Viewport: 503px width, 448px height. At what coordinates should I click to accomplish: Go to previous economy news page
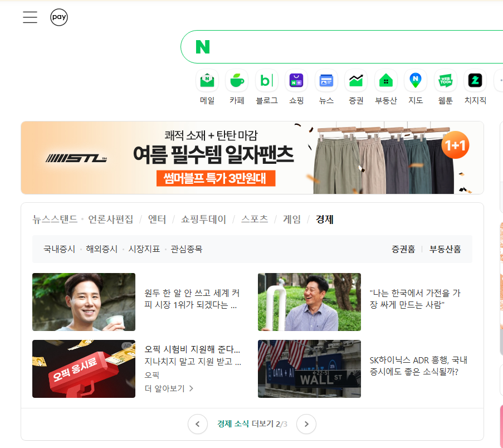pyautogui.click(x=198, y=424)
